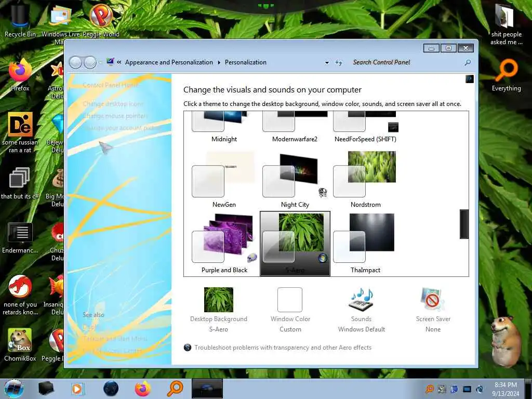The width and height of the screenshot is (532, 399).
Task: Open the Start menu orb
Action: pyautogui.click(x=14, y=389)
